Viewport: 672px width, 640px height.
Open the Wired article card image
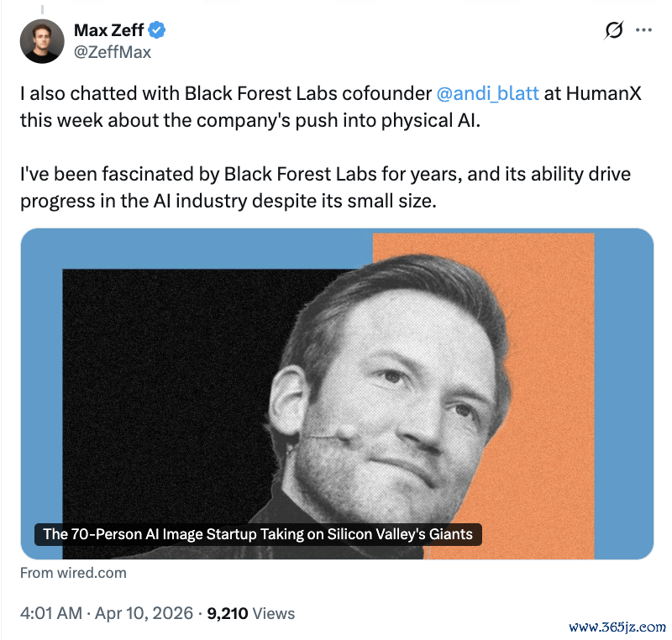pyautogui.click(x=337, y=394)
